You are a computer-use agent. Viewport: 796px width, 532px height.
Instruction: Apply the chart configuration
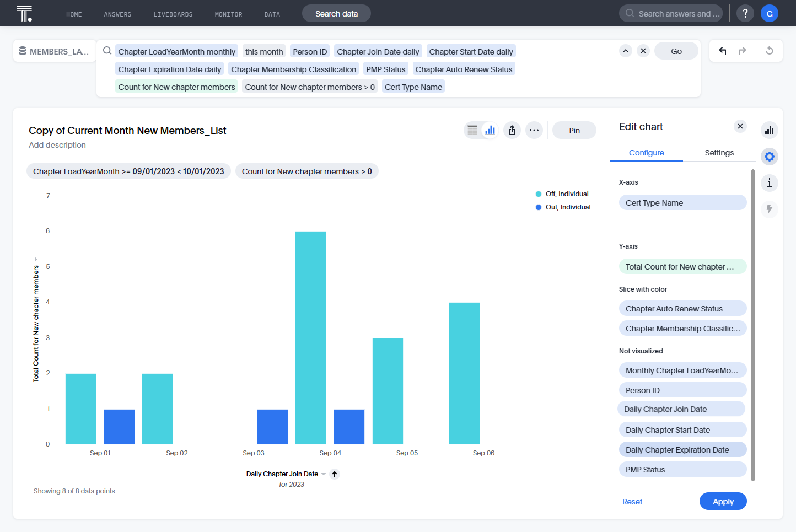pyautogui.click(x=723, y=502)
